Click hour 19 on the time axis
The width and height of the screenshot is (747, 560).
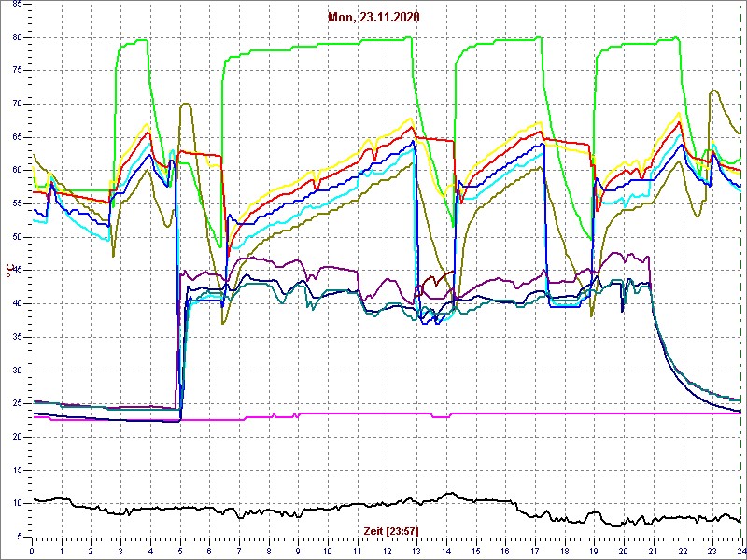593,551
